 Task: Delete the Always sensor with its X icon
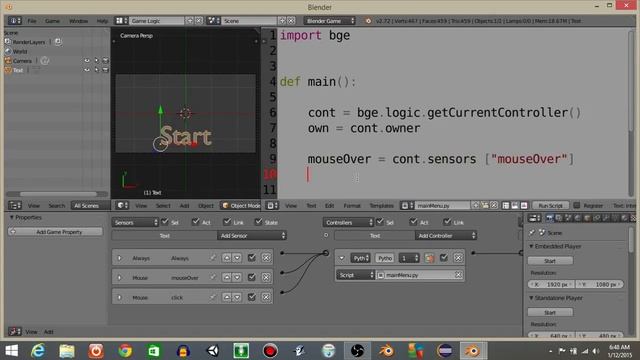pos(266,258)
